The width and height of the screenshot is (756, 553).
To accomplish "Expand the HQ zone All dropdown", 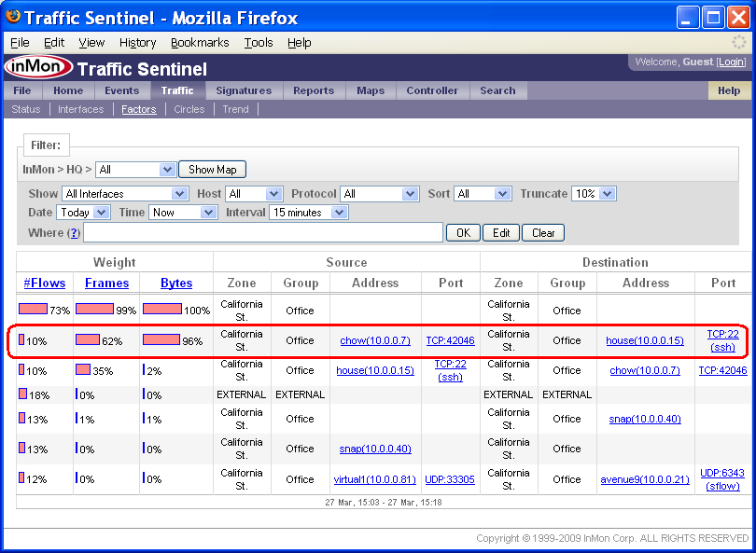I will pos(135,170).
